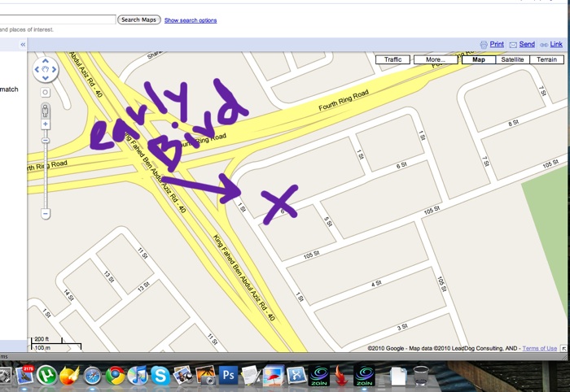Collapse the left panel with double-arrow

pyautogui.click(x=23, y=44)
